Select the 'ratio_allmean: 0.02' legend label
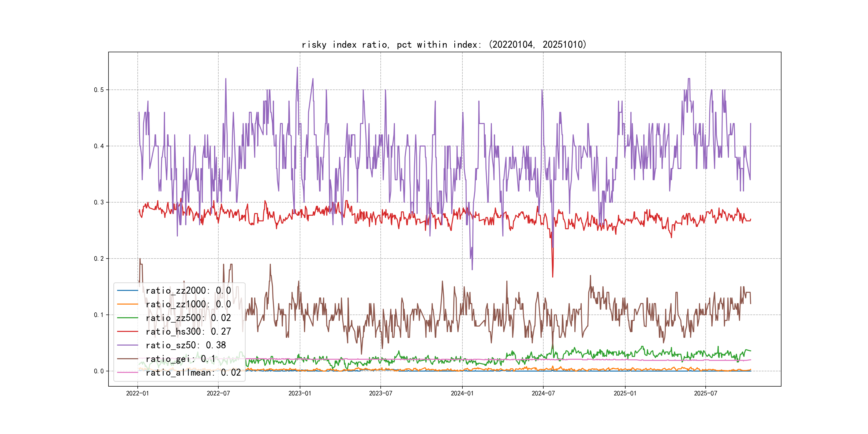Image resolution: width=868 pixels, height=434 pixels. 193,372
